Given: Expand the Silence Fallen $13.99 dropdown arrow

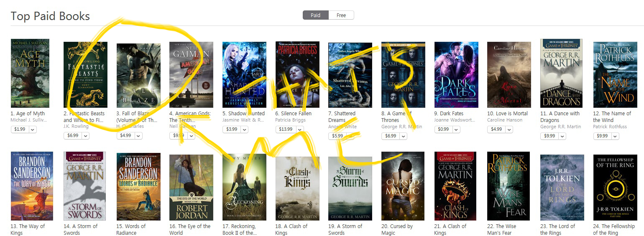Looking at the screenshot, I should 300,129.
